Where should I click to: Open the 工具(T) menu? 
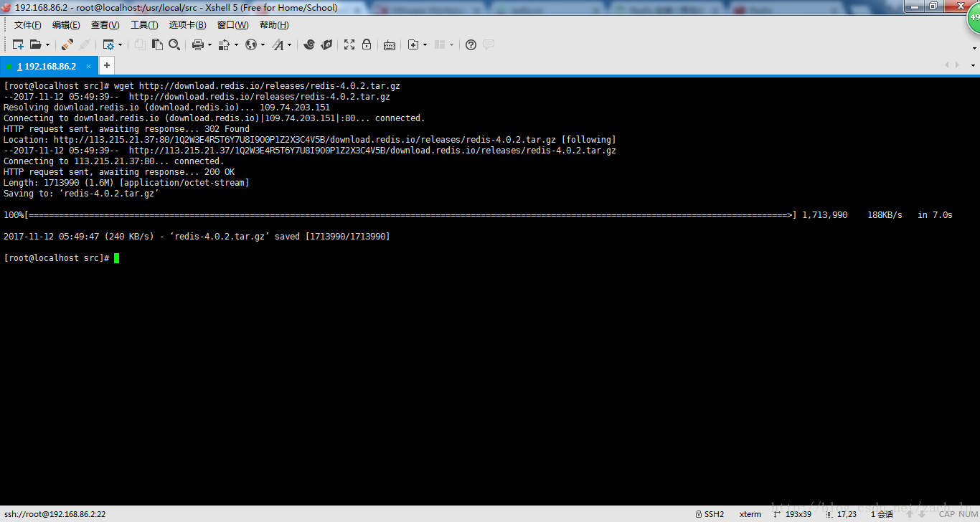click(x=144, y=25)
